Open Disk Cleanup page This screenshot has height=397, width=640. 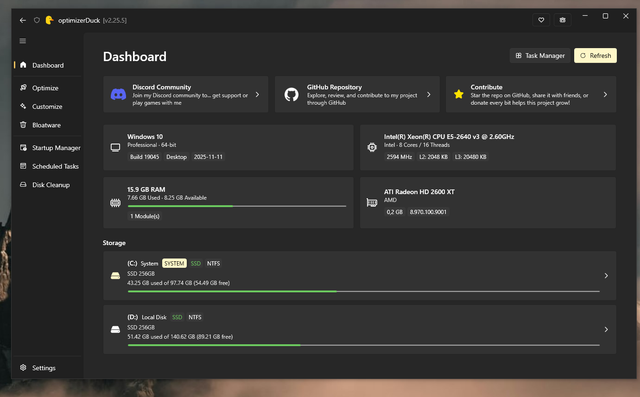pyautogui.click(x=48, y=185)
